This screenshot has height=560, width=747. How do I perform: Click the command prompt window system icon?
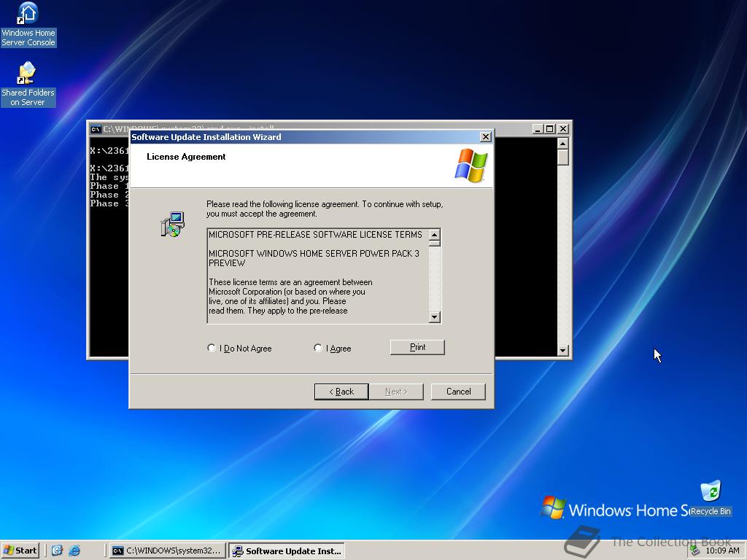(x=96, y=129)
